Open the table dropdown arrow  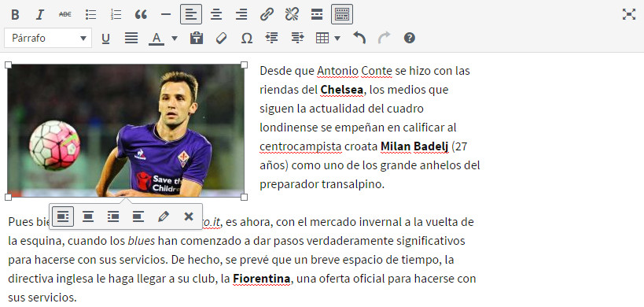coord(337,39)
